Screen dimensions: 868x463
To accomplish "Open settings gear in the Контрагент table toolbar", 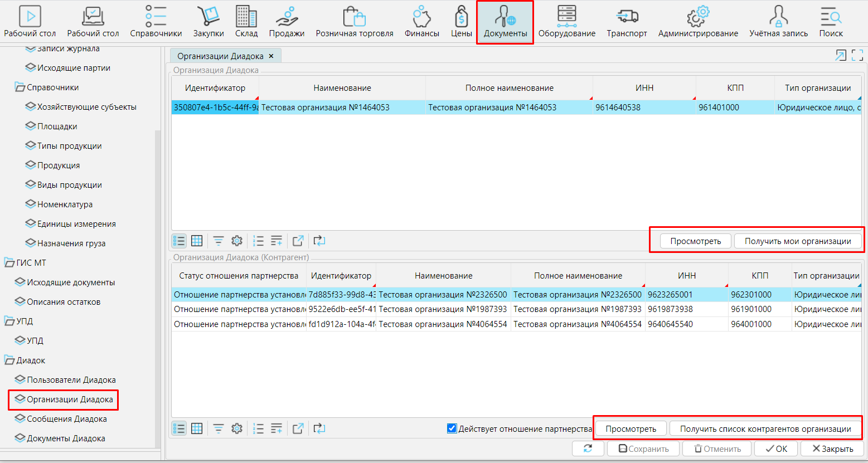I will tap(237, 428).
